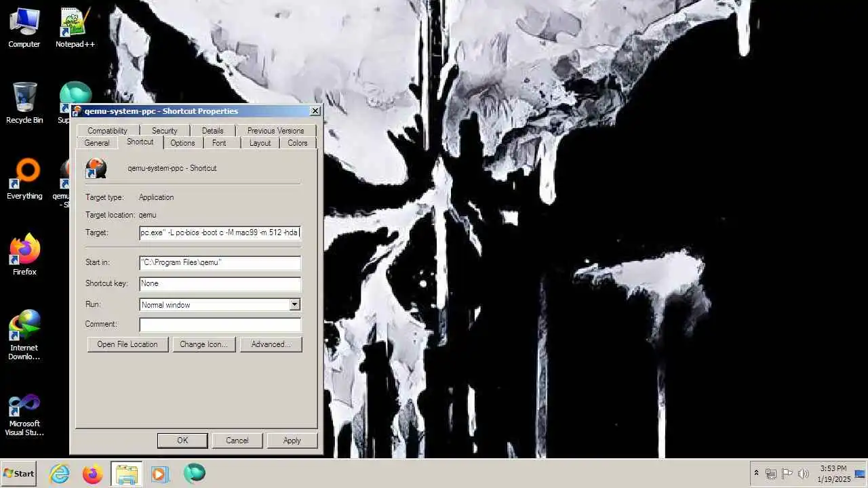Select the Notepad++ desktop shortcut
The width and height of the screenshot is (868, 488).
(x=75, y=28)
